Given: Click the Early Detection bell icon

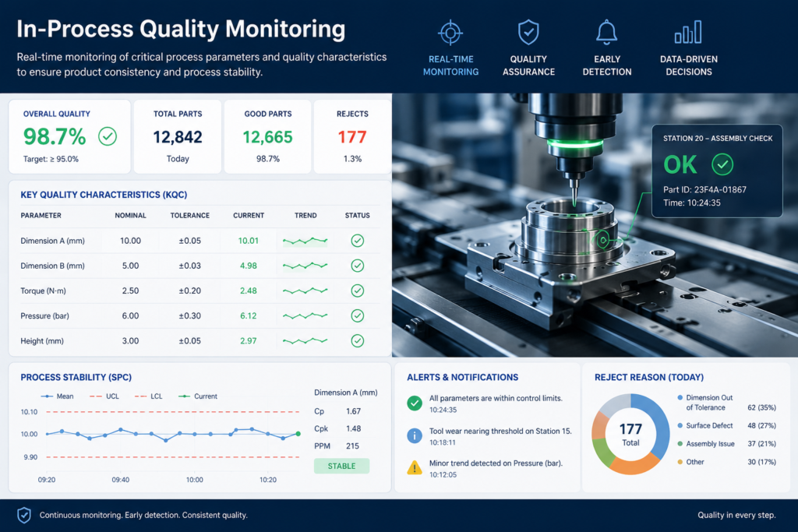Looking at the screenshot, I should click(606, 33).
